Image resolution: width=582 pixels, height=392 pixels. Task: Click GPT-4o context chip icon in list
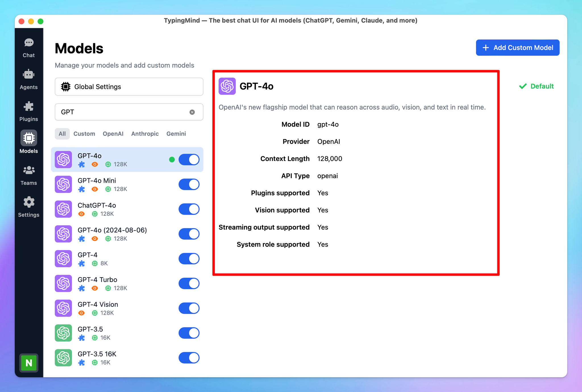[108, 164]
